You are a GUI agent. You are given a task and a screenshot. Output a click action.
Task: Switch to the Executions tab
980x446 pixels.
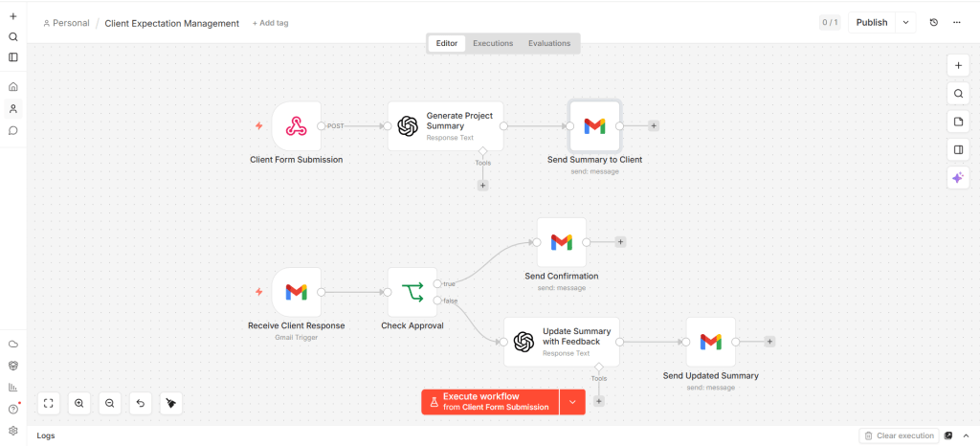click(x=493, y=43)
